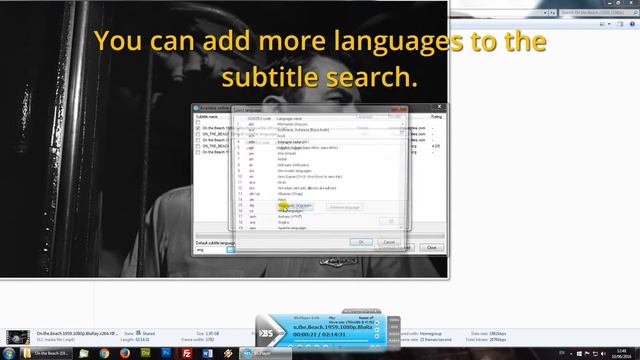Viewport: 640px width, 360px height.
Task: Sort by the Subtitle name column header
Action: 207,117
